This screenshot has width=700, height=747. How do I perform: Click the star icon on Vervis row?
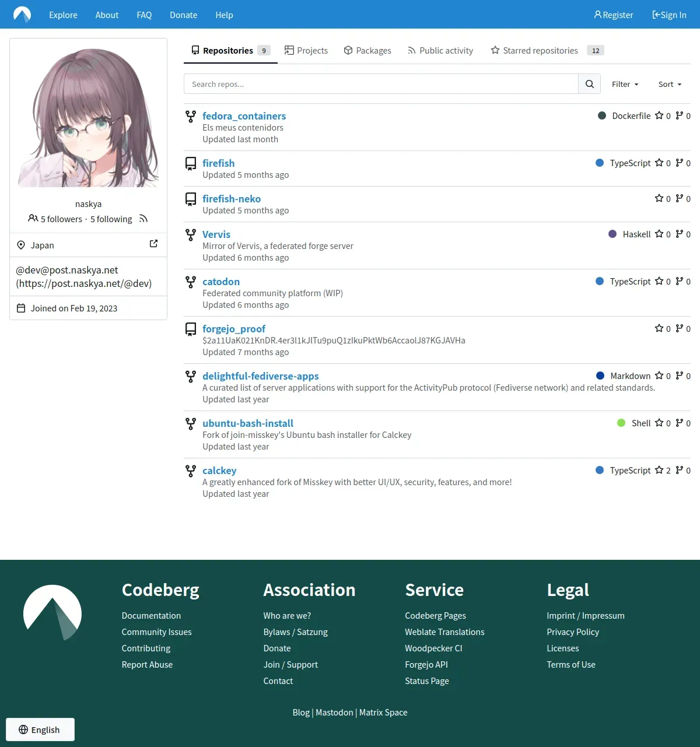coord(659,234)
